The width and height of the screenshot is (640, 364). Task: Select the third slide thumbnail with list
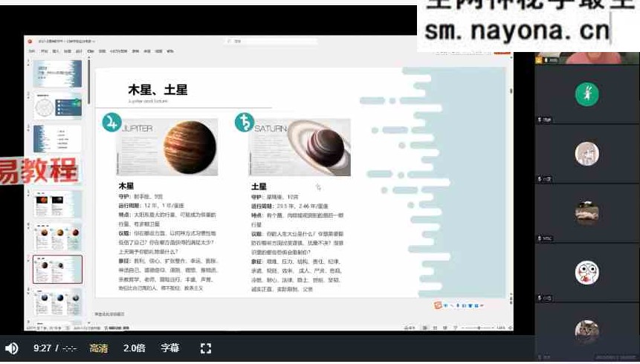coord(57,139)
